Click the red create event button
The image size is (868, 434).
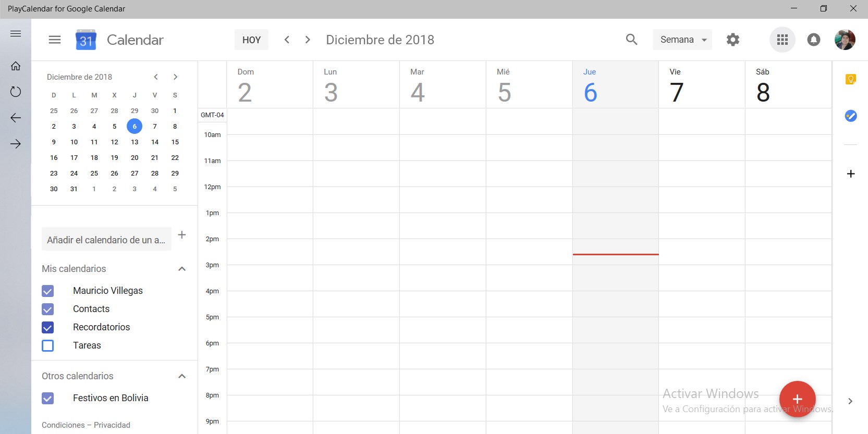797,399
